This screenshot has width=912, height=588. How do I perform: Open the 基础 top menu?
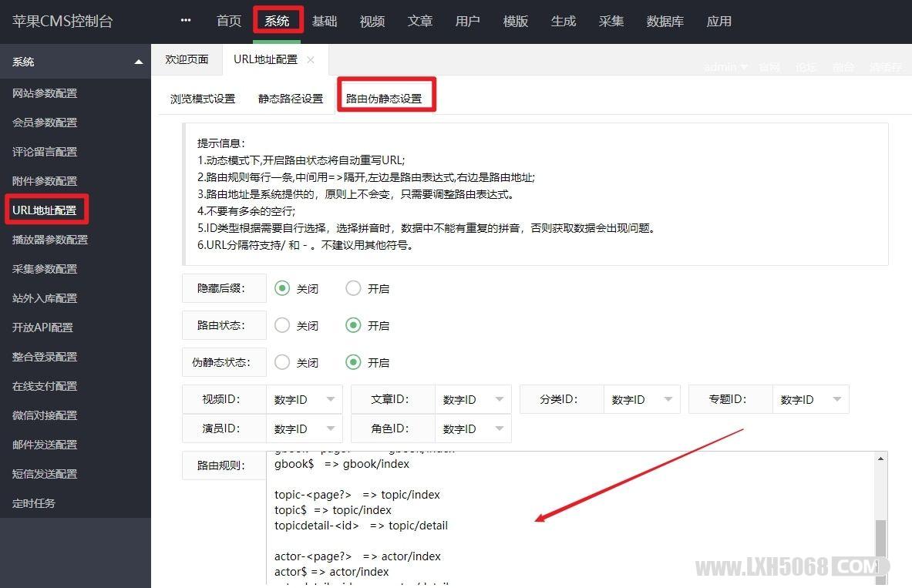[325, 21]
